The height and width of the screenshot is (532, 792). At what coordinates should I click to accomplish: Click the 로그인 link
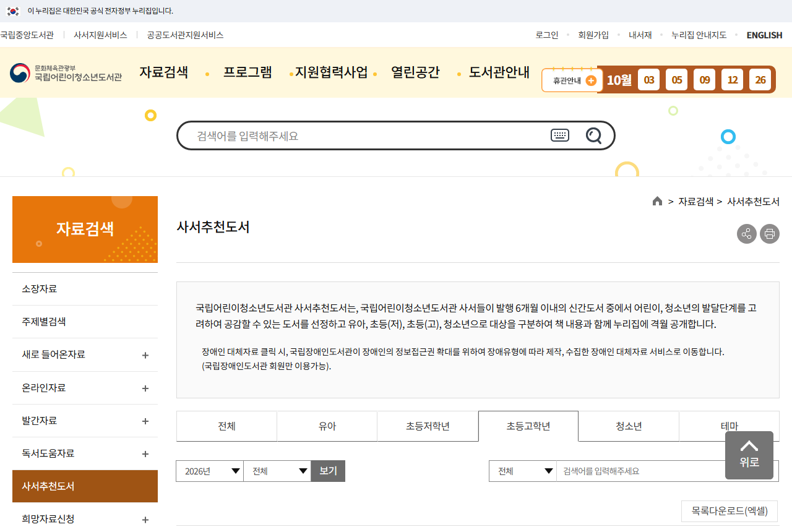(547, 35)
